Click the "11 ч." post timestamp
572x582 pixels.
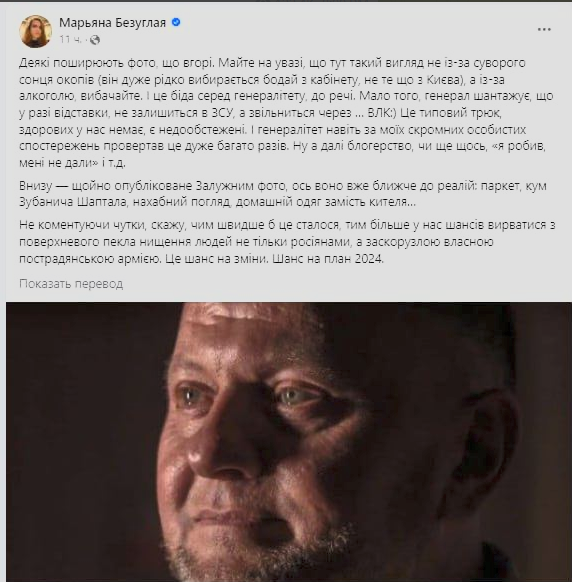pyautogui.click(x=70, y=39)
